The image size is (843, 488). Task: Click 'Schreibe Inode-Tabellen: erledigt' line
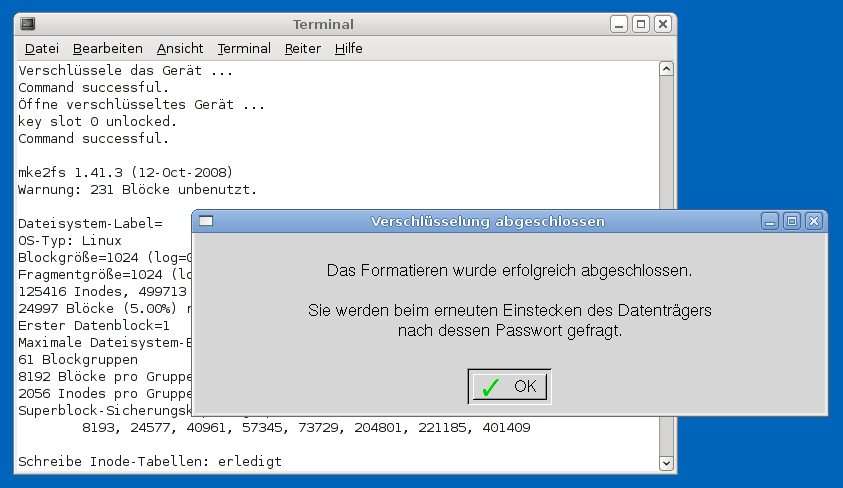[x=149, y=462]
